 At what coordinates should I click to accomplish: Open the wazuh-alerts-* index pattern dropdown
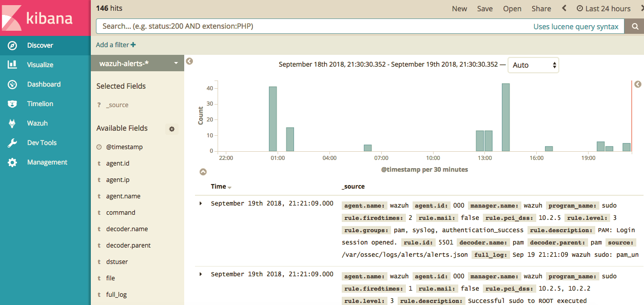tap(138, 63)
